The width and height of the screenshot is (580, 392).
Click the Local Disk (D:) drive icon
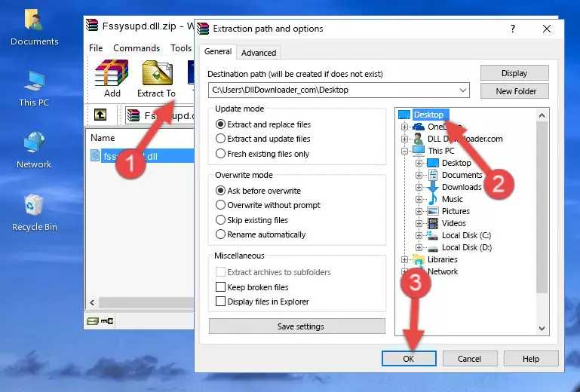coord(432,247)
